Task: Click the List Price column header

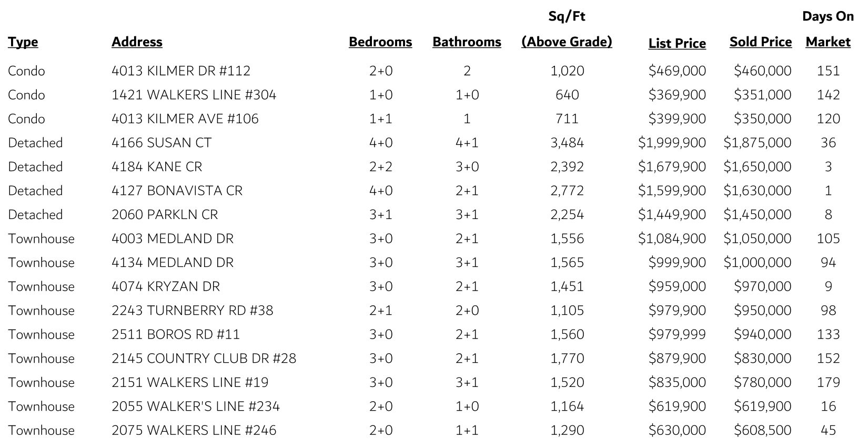Action: (677, 44)
